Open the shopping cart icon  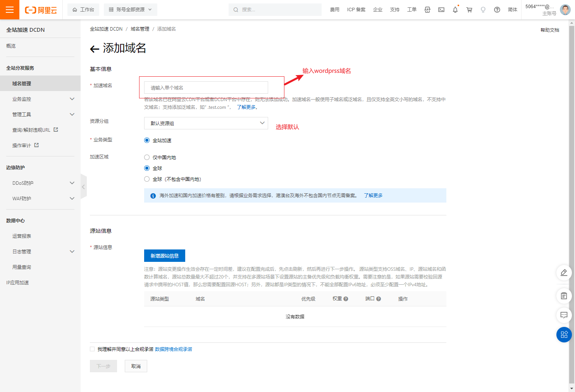point(469,10)
